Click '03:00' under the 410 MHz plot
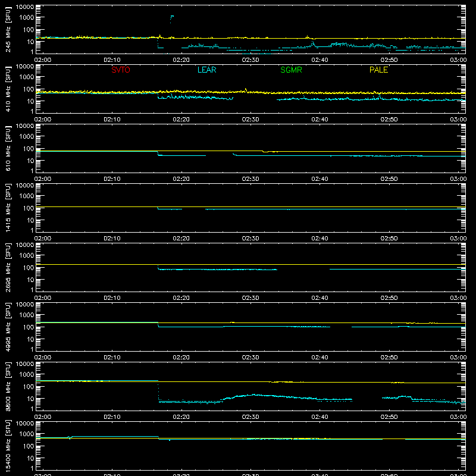Screen dimensions: 476x476 [458, 120]
